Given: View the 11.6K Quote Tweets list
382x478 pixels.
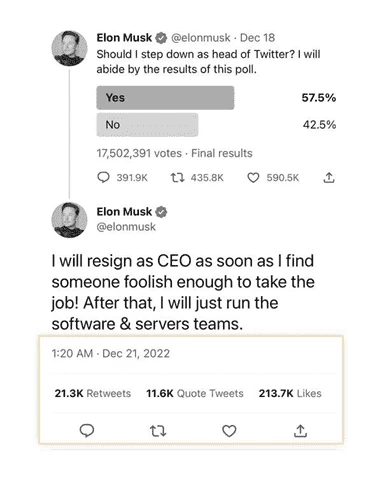Looking at the screenshot, I should point(195,393).
